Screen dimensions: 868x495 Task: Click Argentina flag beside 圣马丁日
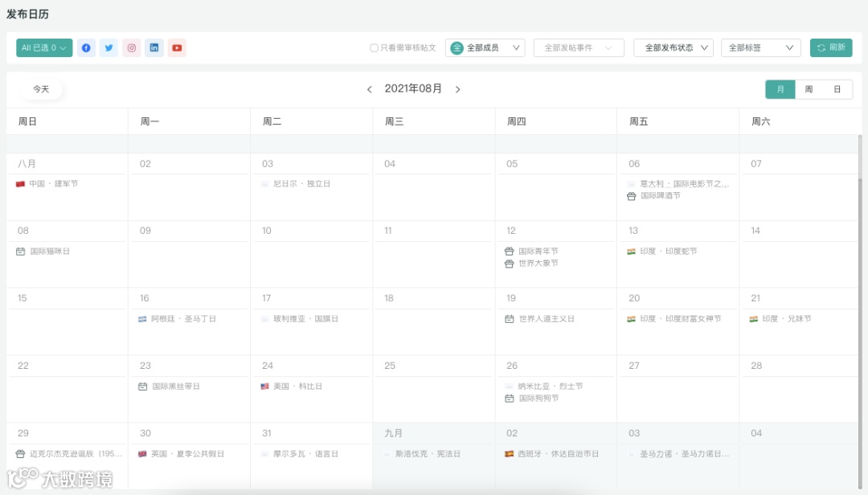tap(142, 319)
